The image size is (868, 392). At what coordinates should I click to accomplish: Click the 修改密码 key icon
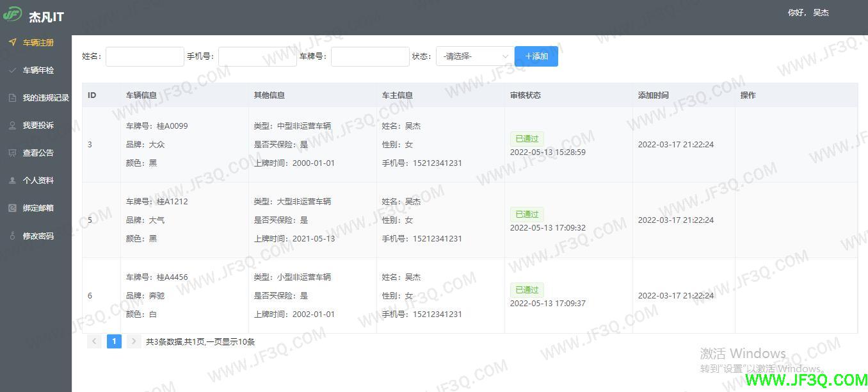(x=12, y=236)
